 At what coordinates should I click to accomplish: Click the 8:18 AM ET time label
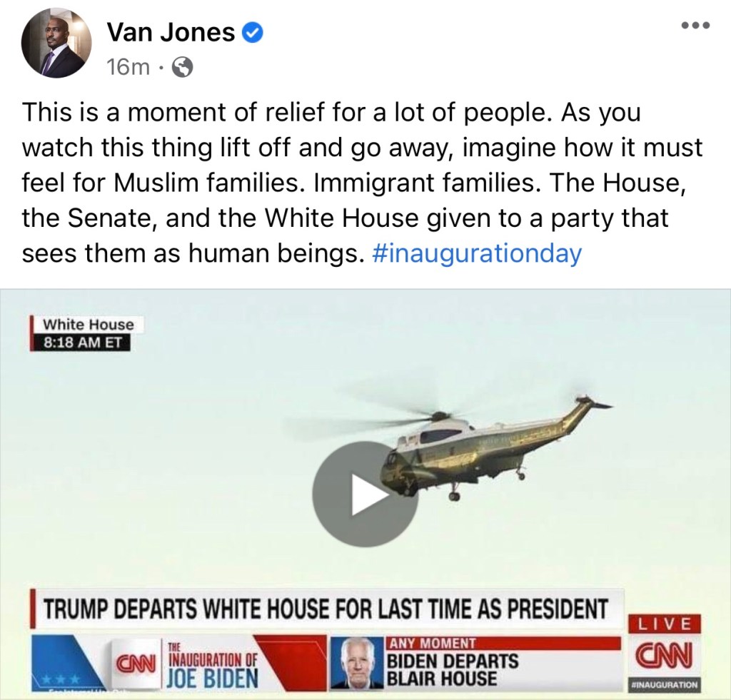point(81,343)
